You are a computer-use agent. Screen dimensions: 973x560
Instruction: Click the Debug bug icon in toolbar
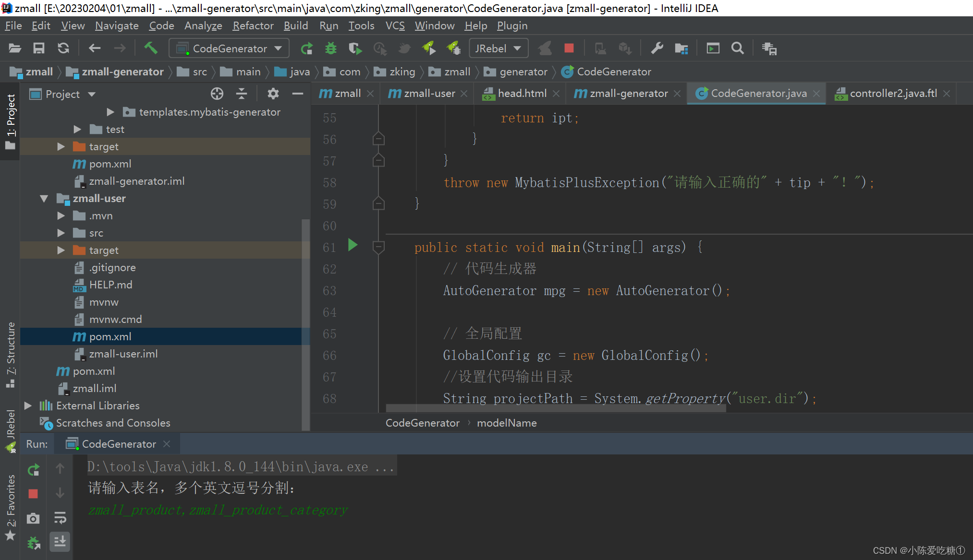click(331, 48)
